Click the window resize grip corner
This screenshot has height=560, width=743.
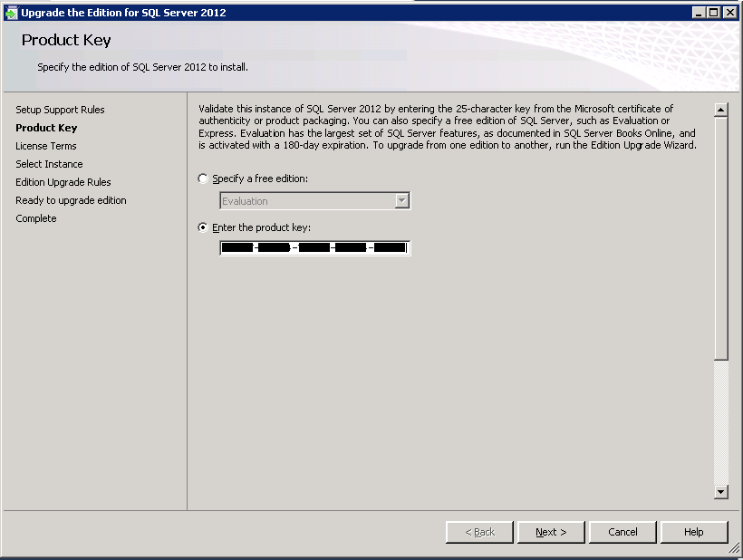click(734, 548)
